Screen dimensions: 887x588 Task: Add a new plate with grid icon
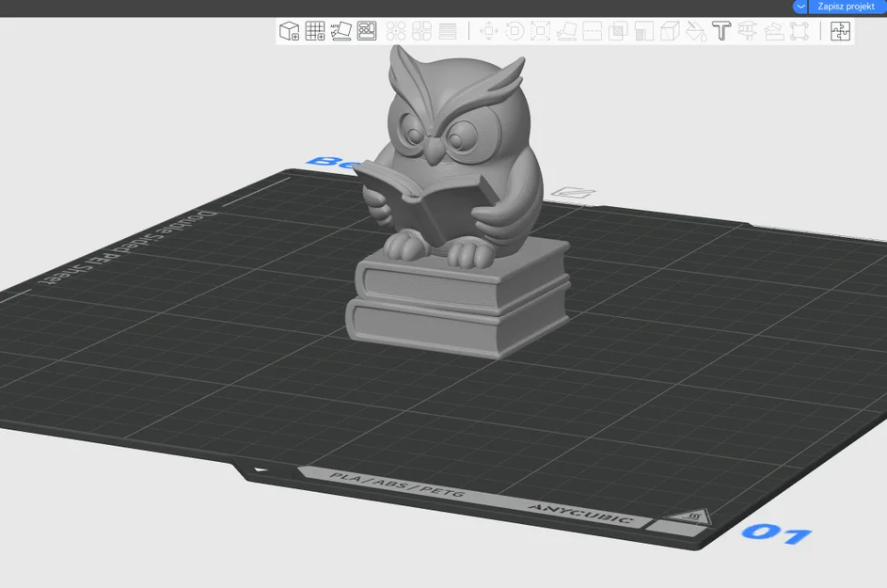pos(315,31)
